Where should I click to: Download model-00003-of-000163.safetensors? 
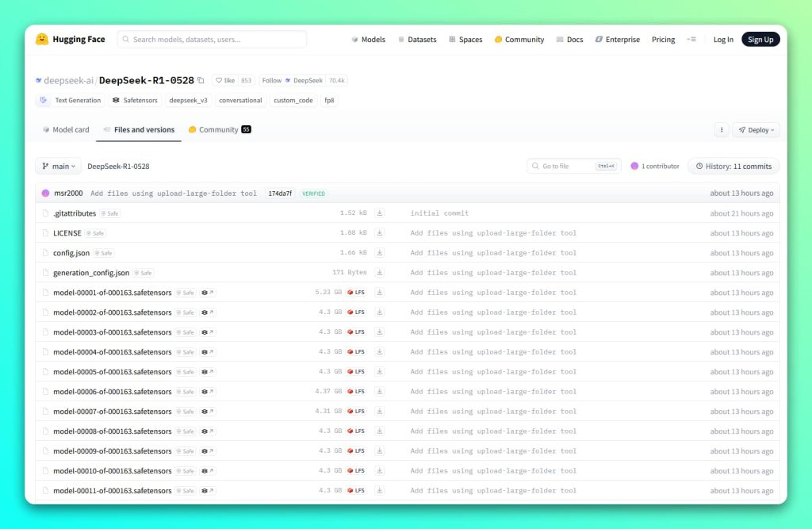pyautogui.click(x=380, y=332)
